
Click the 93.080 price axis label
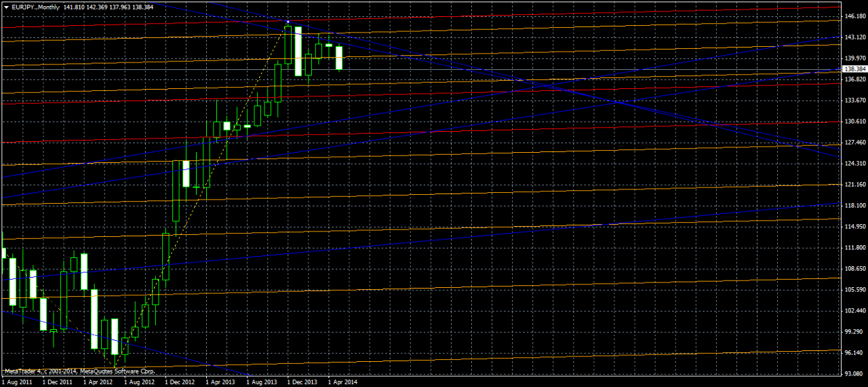click(x=853, y=373)
